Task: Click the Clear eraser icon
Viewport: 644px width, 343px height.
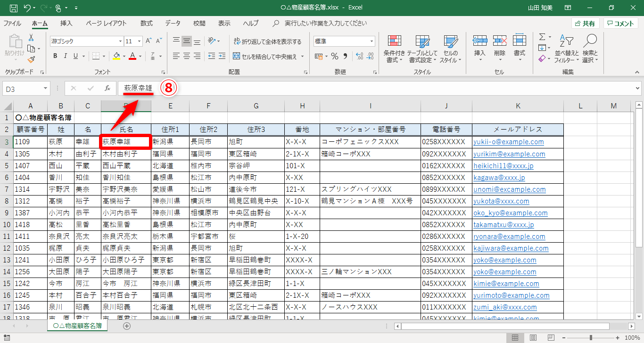Action: (542, 58)
